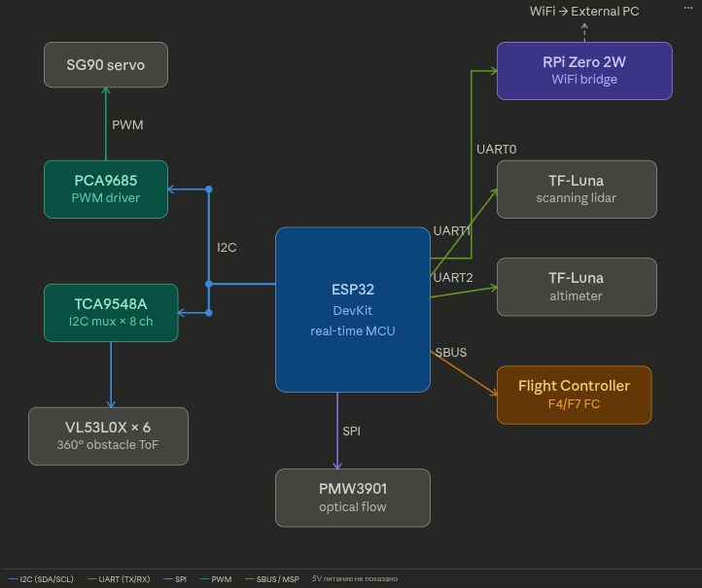Click the UART1 connection label
The image size is (702, 588).
[452, 231]
